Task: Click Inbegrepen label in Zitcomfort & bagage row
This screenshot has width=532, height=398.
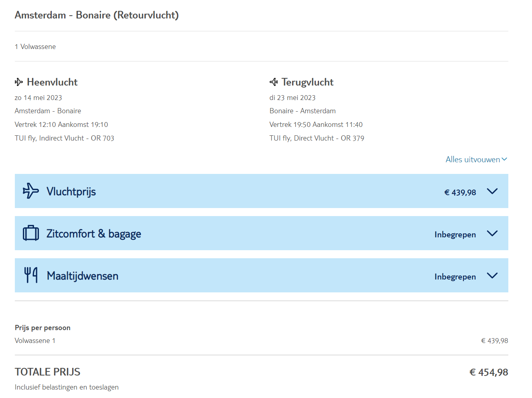Action: point(455,235)
